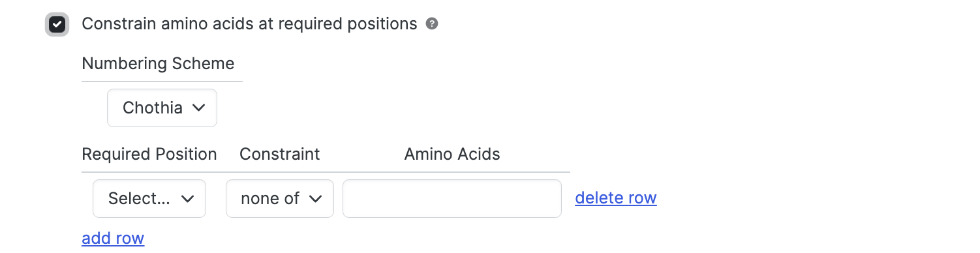This screenshot has height=253, width=980.
Task: Toggle via the Constrain amino acids label text
Action: coord(249,24)
